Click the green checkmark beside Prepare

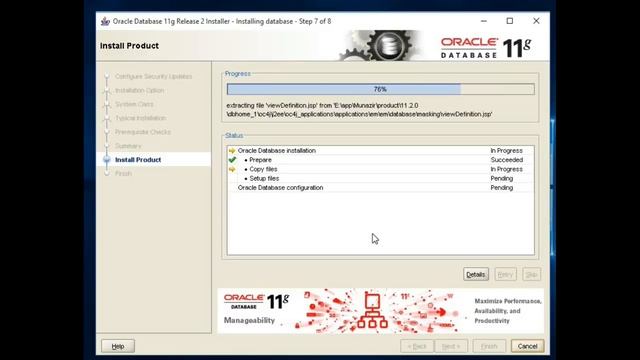point(232,160)
